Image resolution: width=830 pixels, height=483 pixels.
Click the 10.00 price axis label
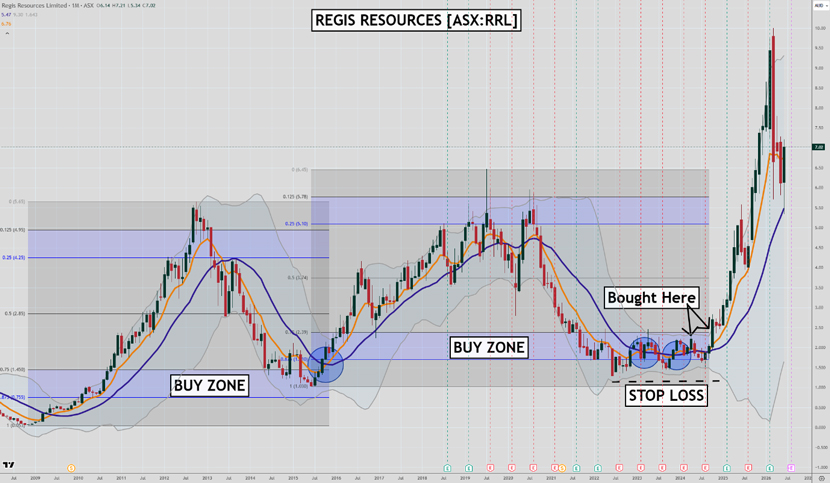(x=820, y=28)
